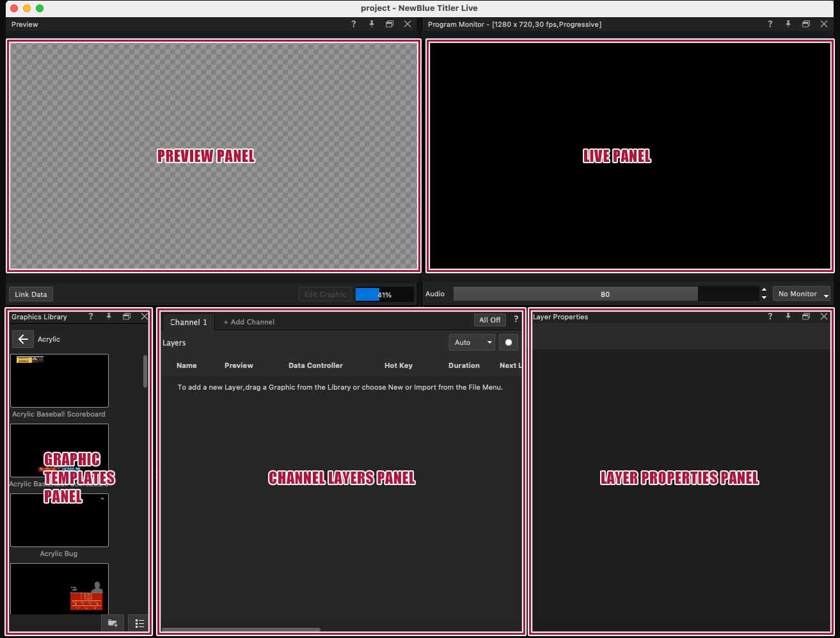
Task: Pin the Program Monitor panel
Action: point(788,24)
